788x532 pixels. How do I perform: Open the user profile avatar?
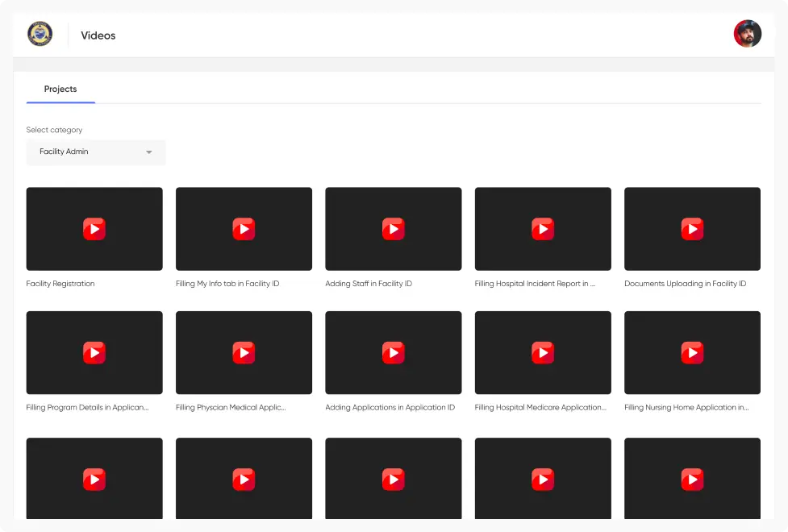[747, 34]
